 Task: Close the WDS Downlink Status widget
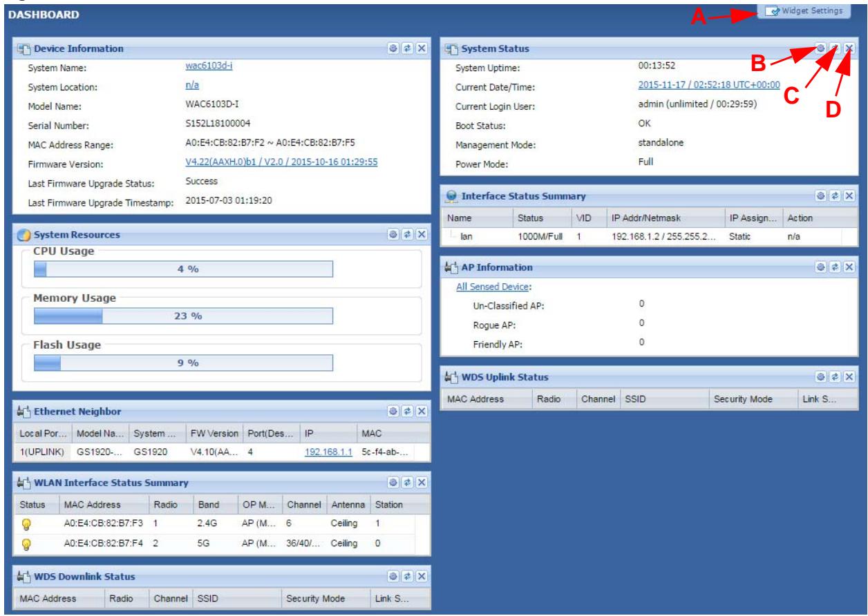tap(422, 576)
